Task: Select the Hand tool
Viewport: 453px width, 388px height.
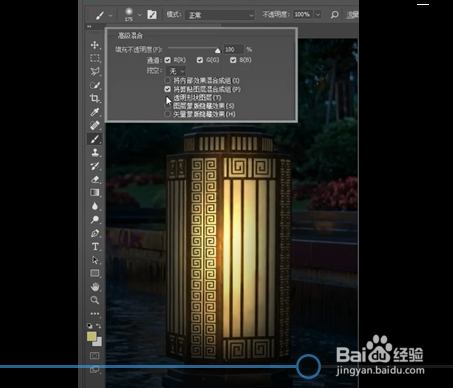Action: click(95, 287)
